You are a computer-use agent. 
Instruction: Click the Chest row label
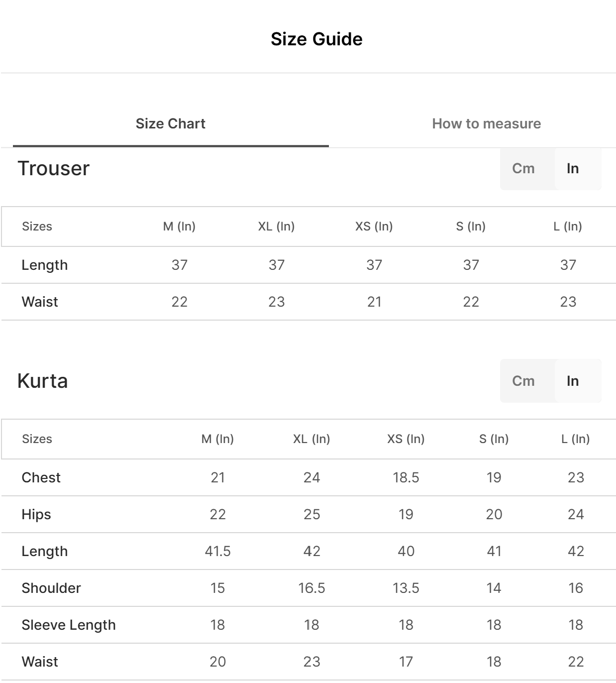click(41, 477)
